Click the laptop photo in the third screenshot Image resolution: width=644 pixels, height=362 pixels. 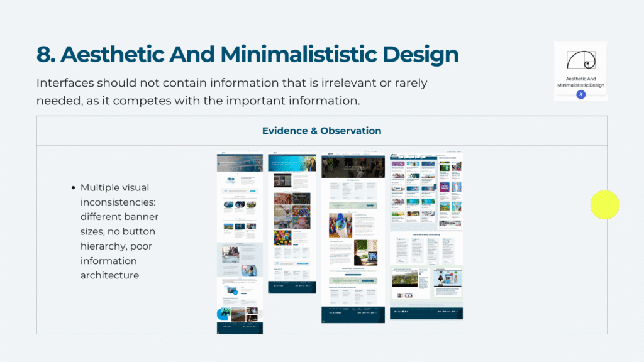[x=365, y=252]
